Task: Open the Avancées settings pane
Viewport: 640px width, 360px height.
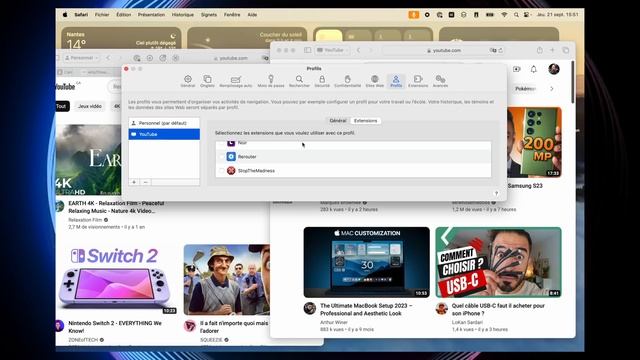Action: pyautogui.click(x=440, y=81)
